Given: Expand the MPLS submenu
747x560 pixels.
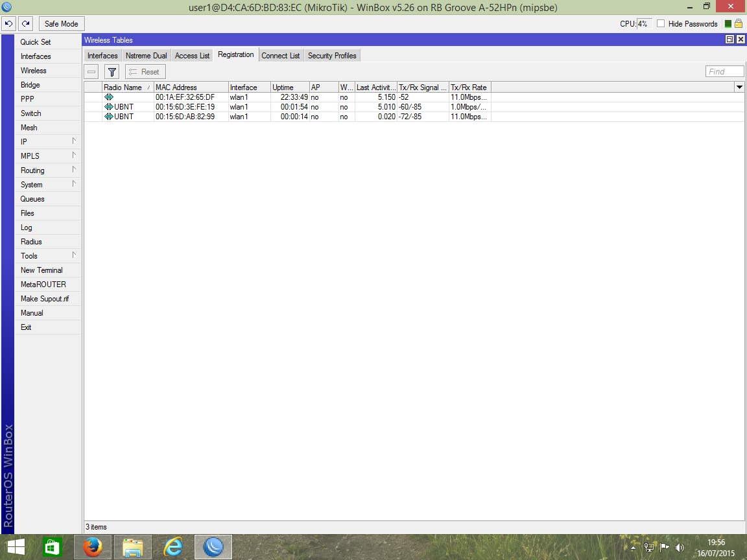Looking at the screenshot, I should 74,156.
